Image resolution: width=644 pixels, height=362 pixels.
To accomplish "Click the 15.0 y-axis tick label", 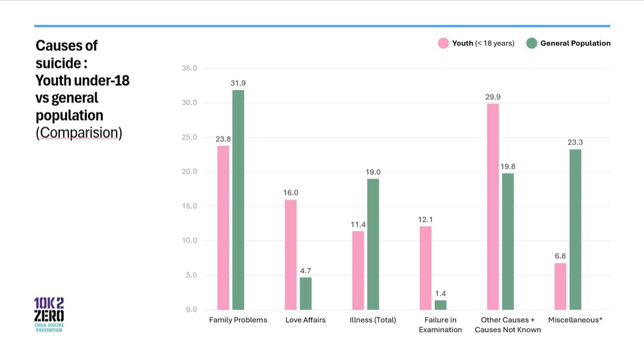I will point(189,206).
